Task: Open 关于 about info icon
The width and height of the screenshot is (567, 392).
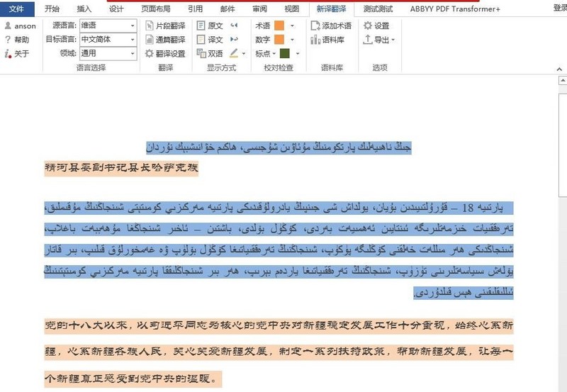Action: click(x=8, y=54)
